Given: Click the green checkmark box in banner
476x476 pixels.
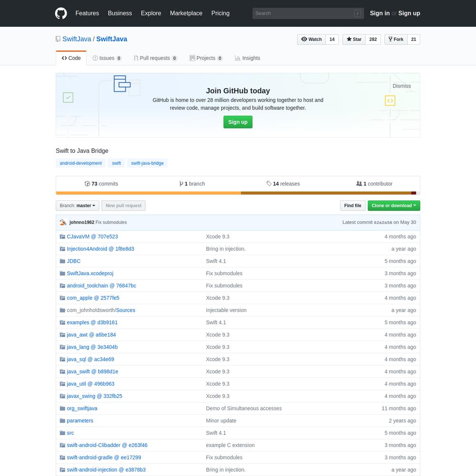Looking at the screenshot, I should click(68, 98).
